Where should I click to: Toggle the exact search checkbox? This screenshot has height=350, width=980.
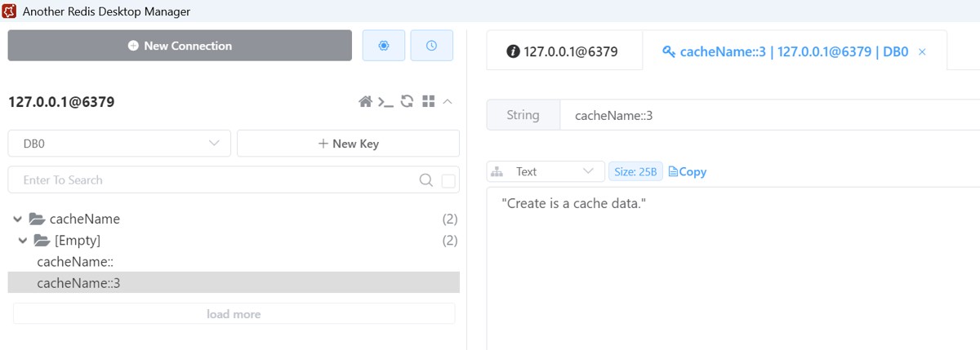(448, 181)
